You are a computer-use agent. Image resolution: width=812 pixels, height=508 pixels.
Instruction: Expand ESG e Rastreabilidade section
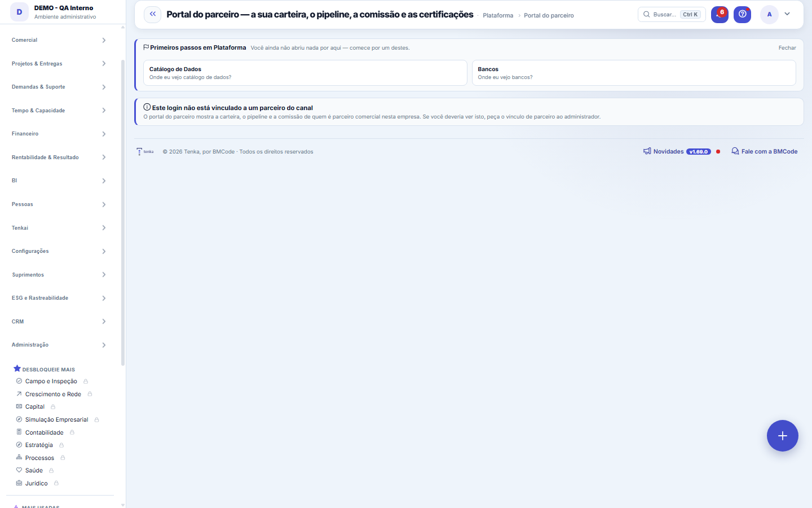59,298
